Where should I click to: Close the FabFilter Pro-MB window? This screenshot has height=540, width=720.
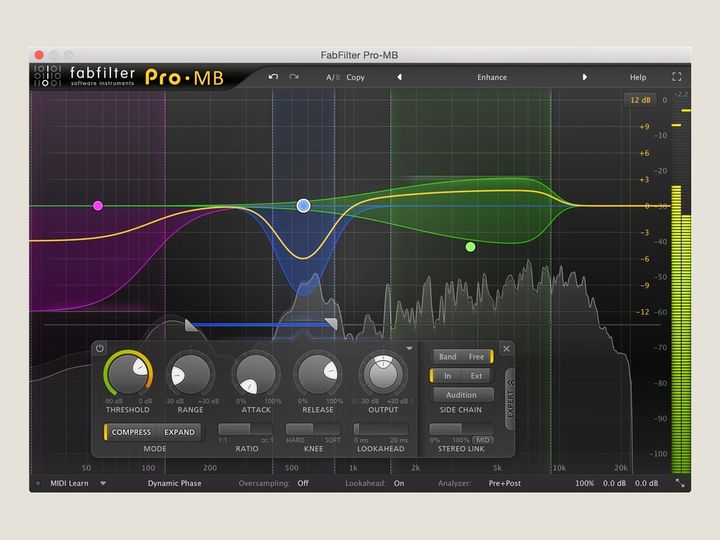click(x=39, y=55)
